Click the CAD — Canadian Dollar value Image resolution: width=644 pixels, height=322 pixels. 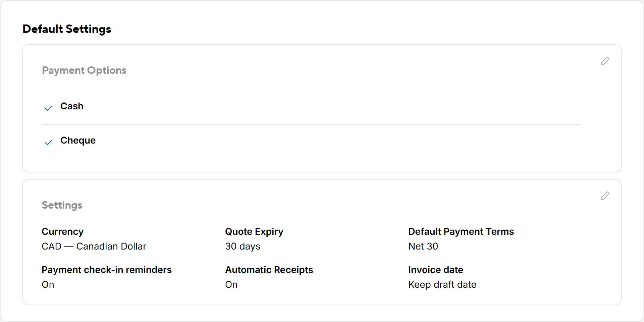[94, 246]
